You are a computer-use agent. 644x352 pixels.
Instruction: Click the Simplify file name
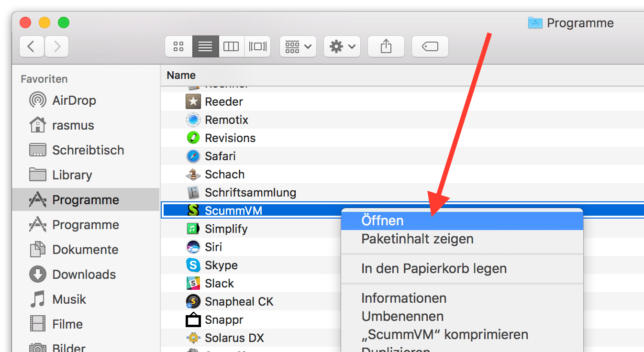tap(226, 229)
